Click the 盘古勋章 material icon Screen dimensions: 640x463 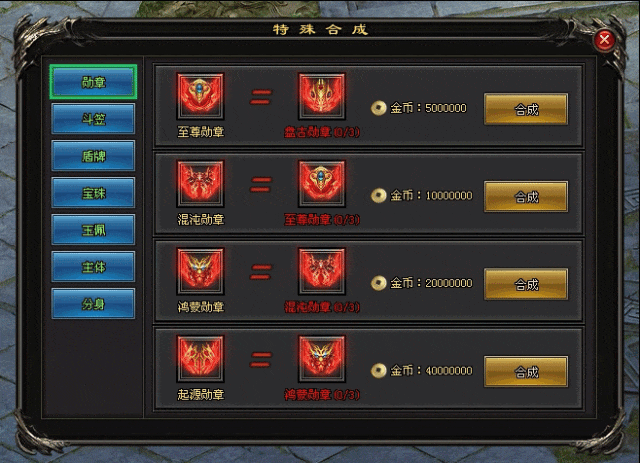tap(322, 96)
